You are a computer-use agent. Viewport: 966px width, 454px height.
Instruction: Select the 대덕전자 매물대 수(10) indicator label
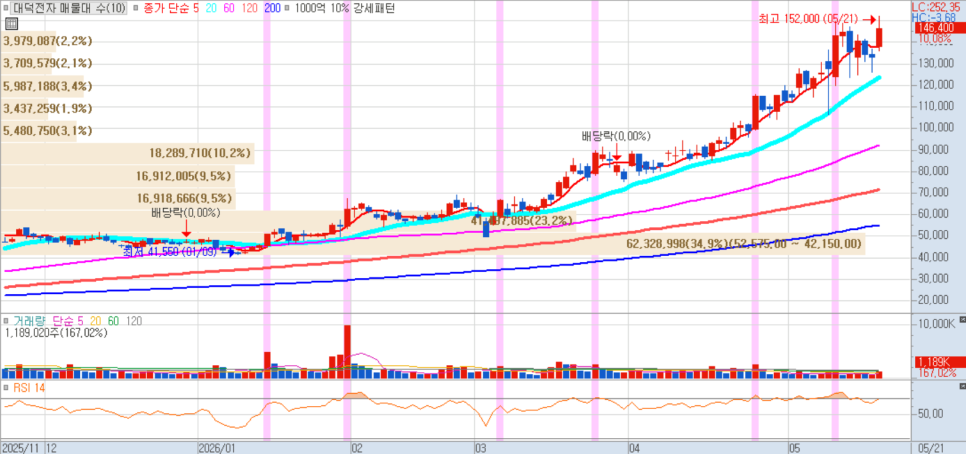[x=70, y=9]
